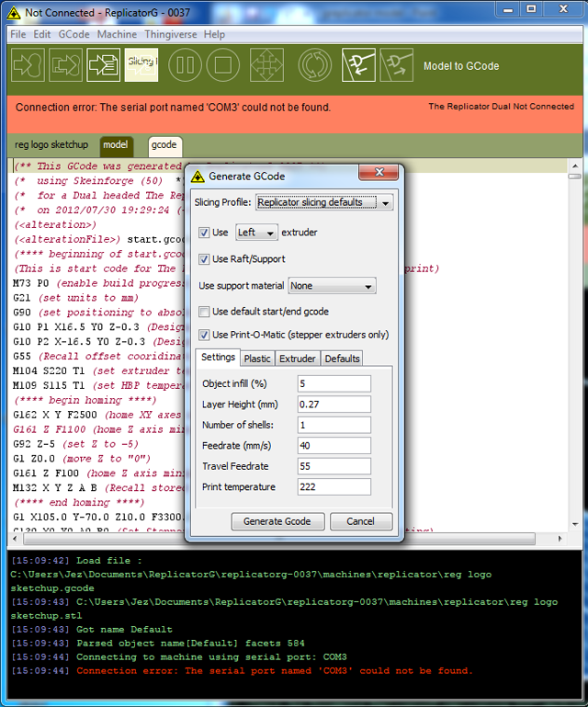Enable Use default start/end gcode checkbox
Screen dimensions: 588x707
pyautogui.click(x=204, y=312)
